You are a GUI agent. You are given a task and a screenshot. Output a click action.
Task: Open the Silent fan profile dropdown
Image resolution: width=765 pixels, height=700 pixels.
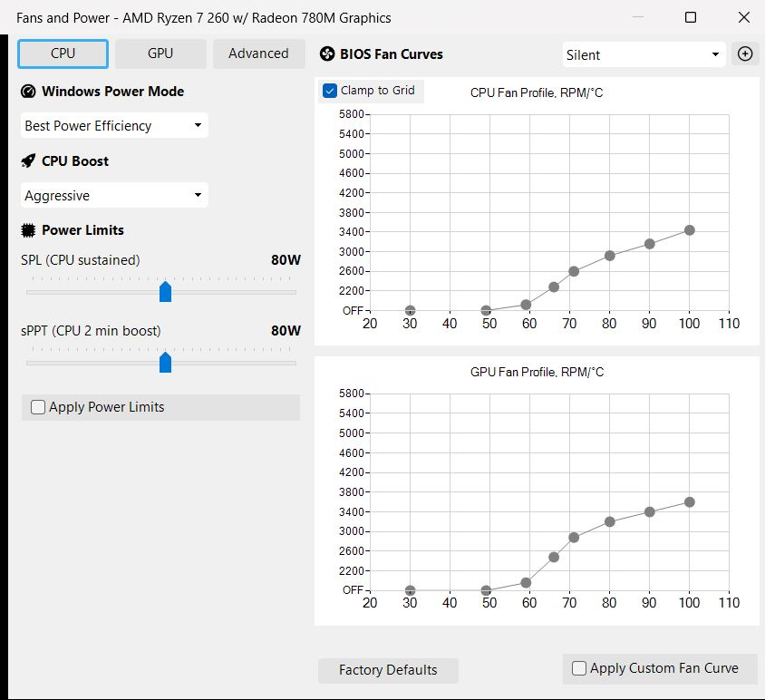(x=643, y=54)
